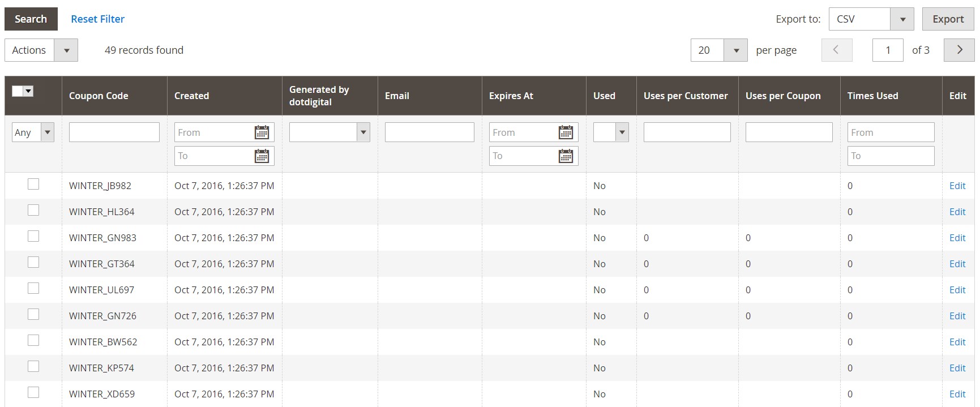The image size is (980, 407).
Task: Check the WINTER_GT364 coupon row
Action: point(33,262)
